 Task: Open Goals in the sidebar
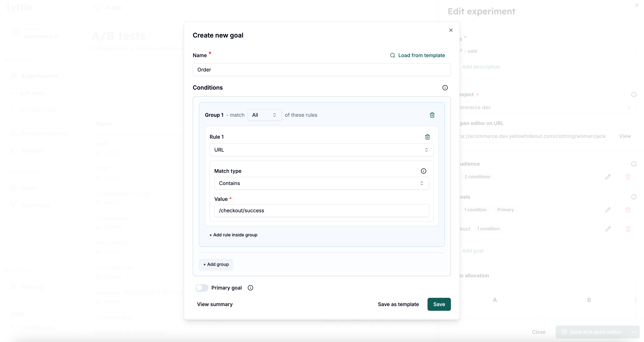coord(29,188)
